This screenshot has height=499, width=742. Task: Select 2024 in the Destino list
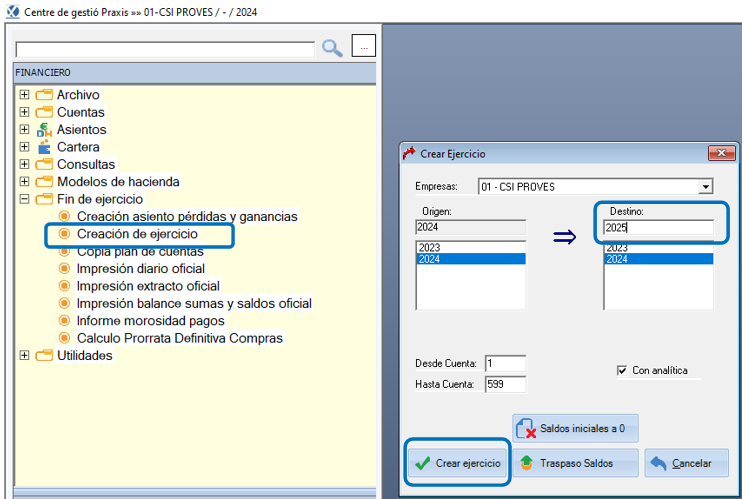click(658, 259)
